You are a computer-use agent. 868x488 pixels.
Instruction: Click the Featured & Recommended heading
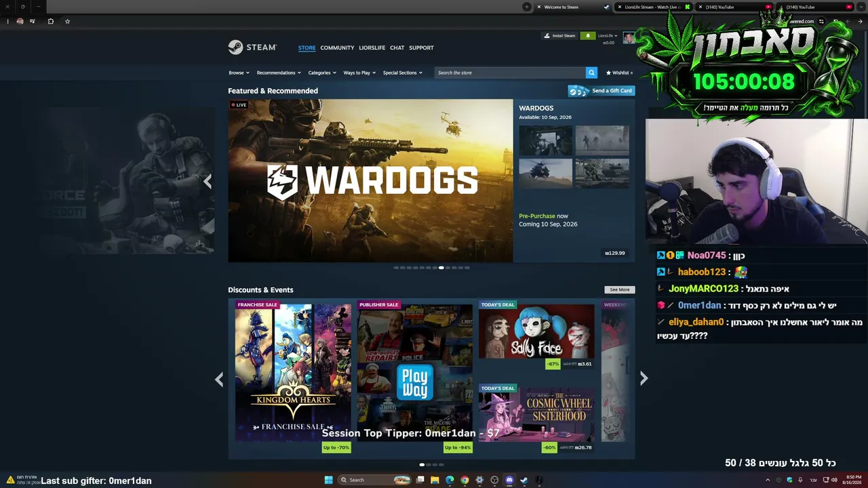point(273,91)
